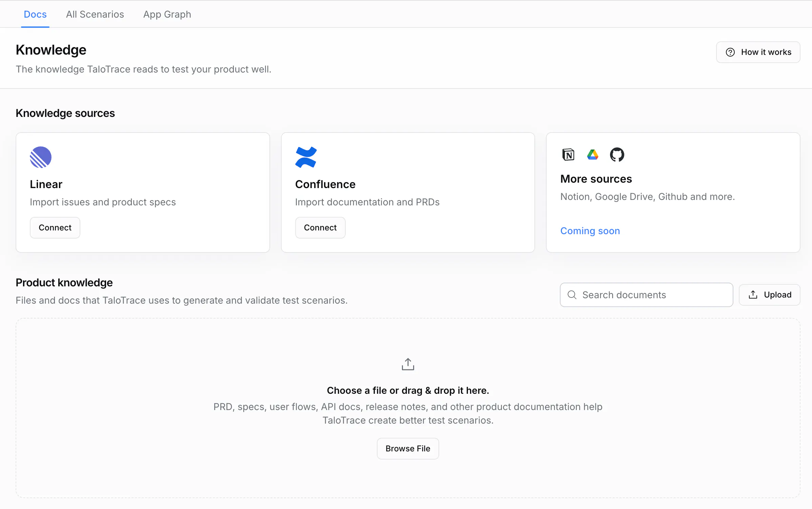
Task: Open the All Scenarios tab
Action: click(95, 14)
